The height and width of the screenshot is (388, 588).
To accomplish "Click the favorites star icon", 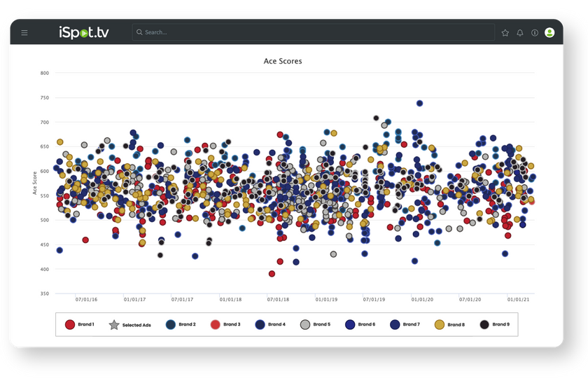I will tap(505, 33).
